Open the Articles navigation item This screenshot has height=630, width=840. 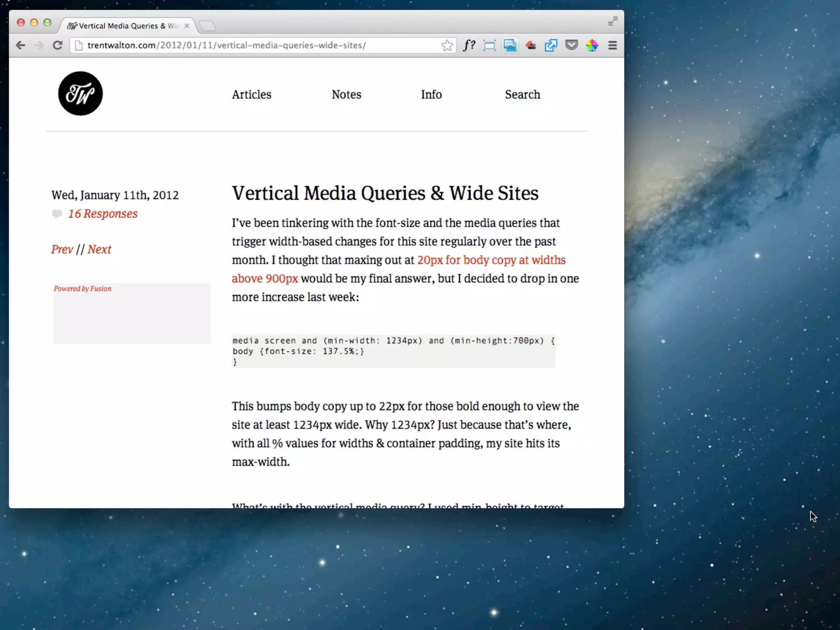pos(251,94)
